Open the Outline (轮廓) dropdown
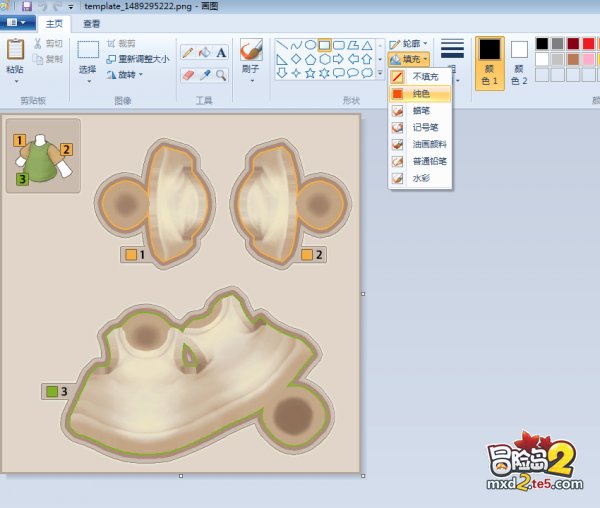 pos(408,44)
